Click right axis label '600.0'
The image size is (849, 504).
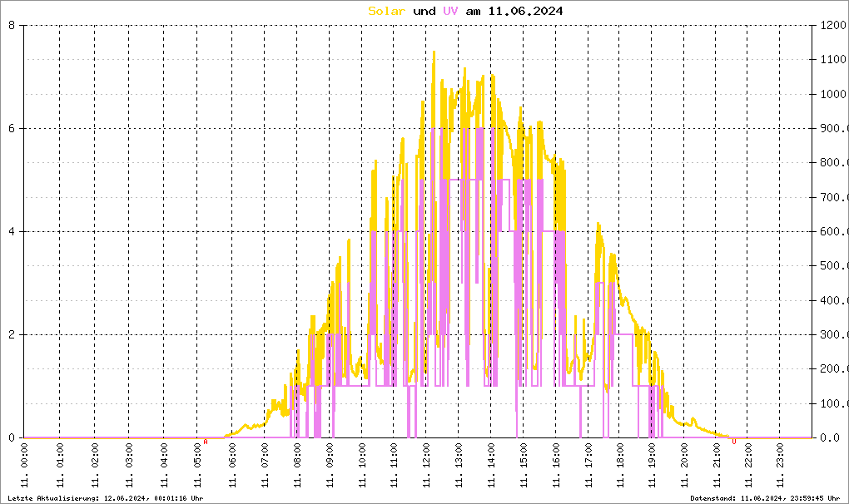tap(834, 231)
